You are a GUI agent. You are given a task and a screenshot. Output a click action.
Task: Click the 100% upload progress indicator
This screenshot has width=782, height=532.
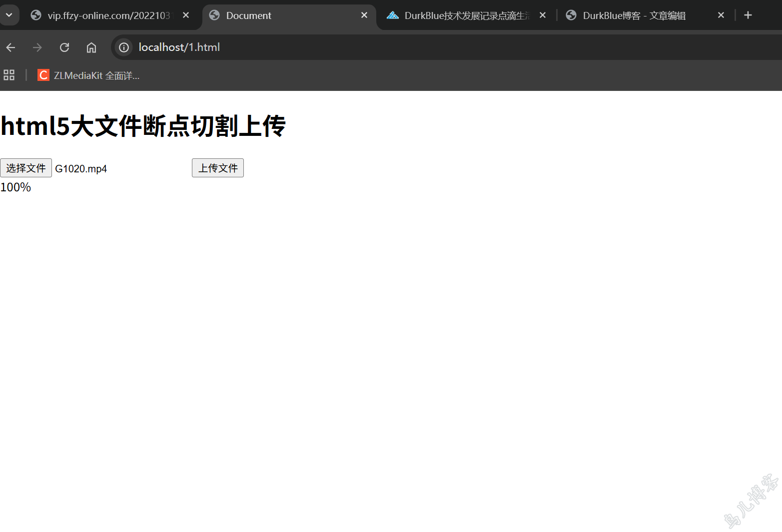pos(15,187)
